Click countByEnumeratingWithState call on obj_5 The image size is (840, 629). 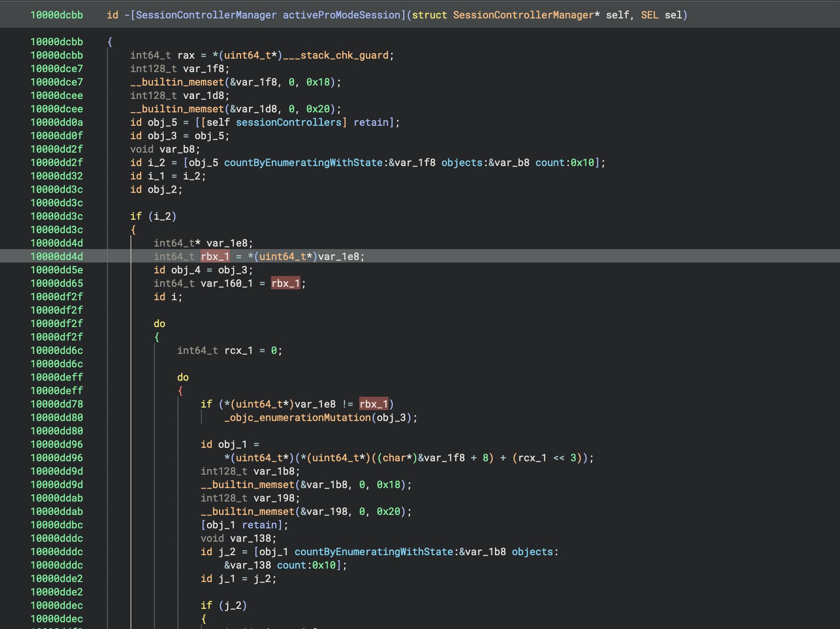(x=303, y=163)
